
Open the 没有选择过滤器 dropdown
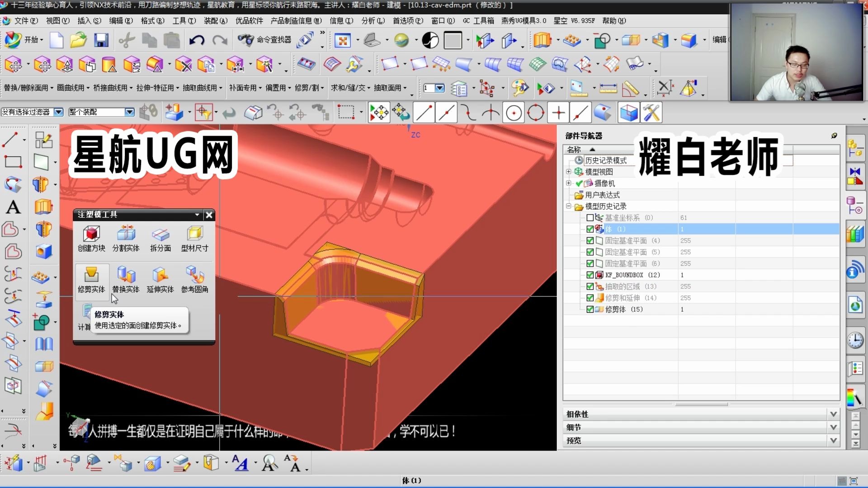point(58,112)
